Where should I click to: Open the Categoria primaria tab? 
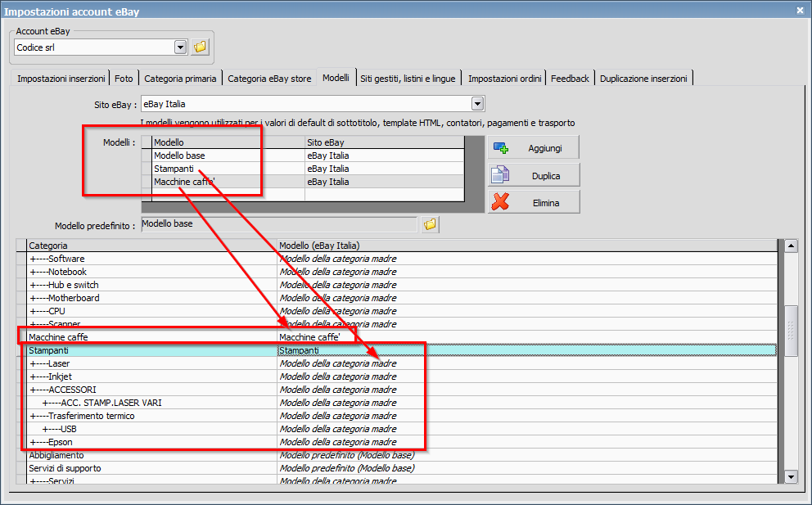tap(180, 79)
